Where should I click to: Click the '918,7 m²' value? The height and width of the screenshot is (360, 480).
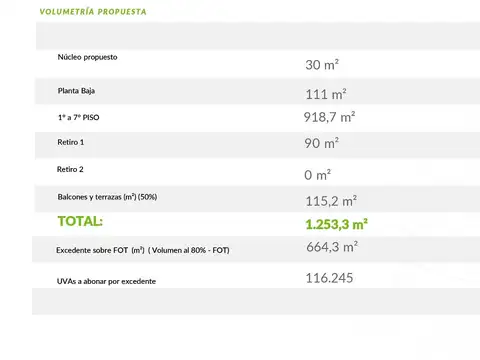[329, 117]
